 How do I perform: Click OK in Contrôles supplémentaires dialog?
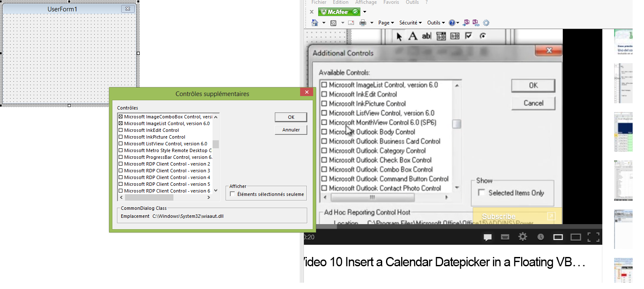291,117
